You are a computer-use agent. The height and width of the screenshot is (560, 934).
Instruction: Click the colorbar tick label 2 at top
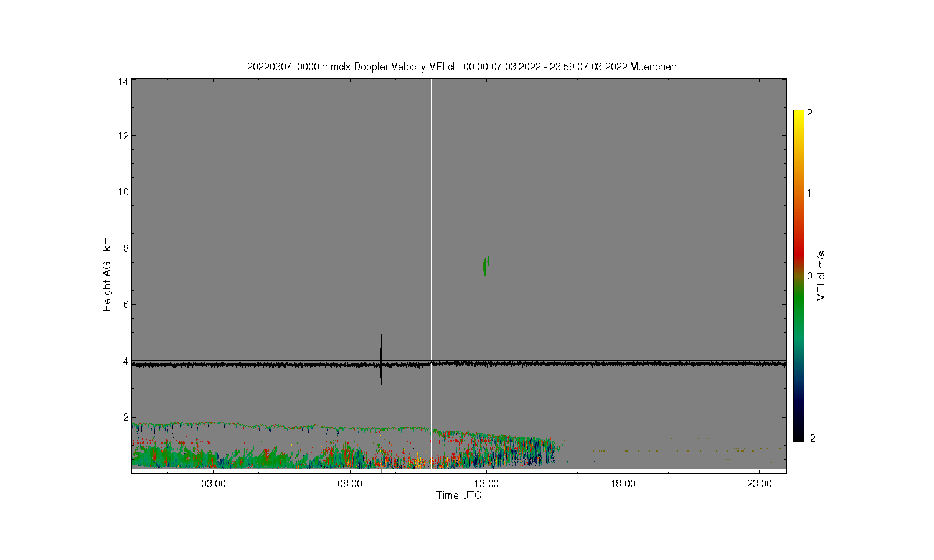click(x=809, y=113)
